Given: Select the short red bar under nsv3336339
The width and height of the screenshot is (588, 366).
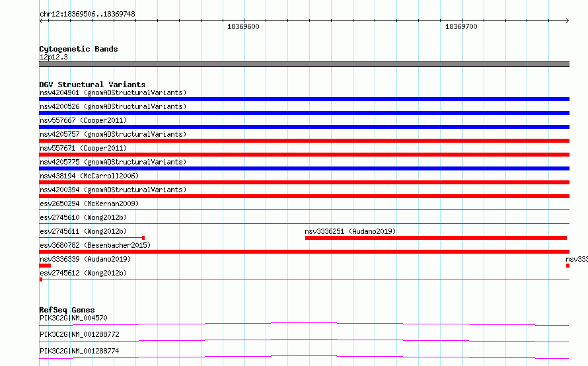Looking at the screenshot, I should tap(45, 266).
